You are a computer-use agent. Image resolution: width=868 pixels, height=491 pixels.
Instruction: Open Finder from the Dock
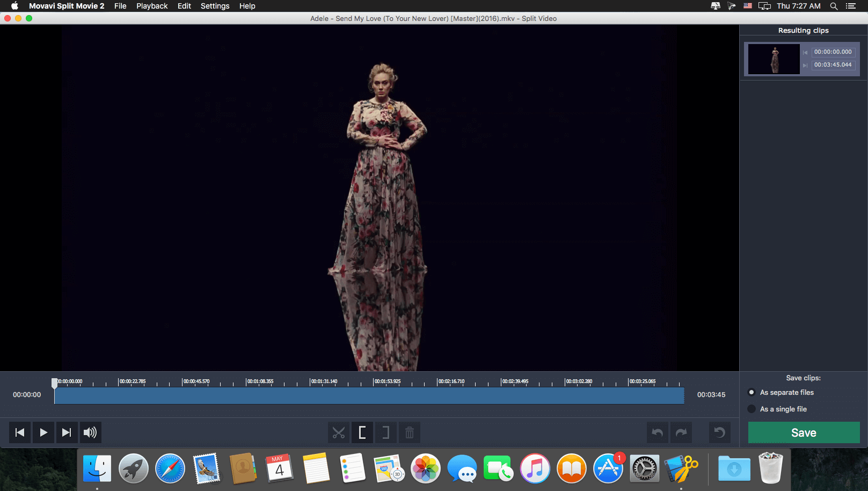coord(97,468)
